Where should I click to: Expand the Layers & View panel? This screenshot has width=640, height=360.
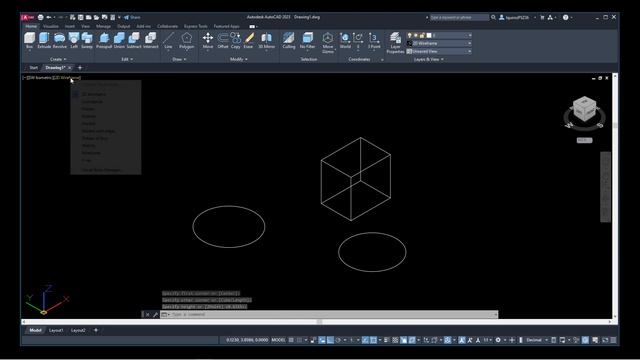click(429, 59)
